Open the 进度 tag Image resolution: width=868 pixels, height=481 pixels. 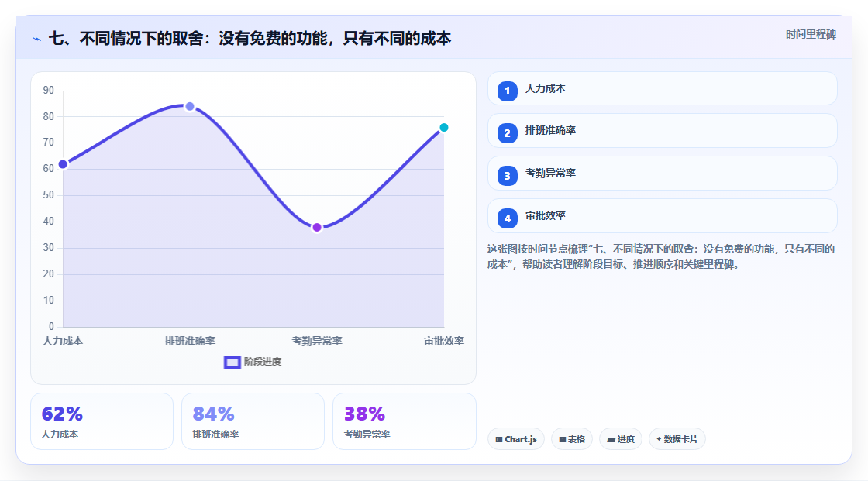coord(621,439)
